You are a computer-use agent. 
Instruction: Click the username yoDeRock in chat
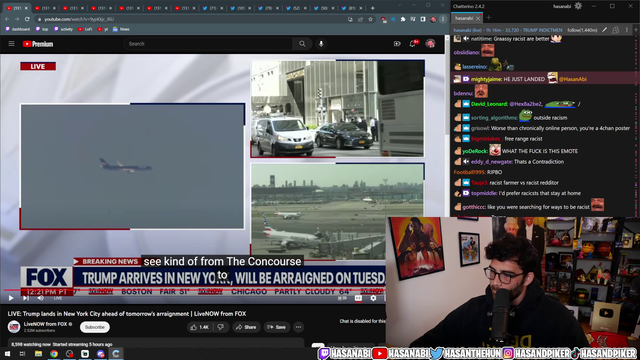click(x=475, y=151)
